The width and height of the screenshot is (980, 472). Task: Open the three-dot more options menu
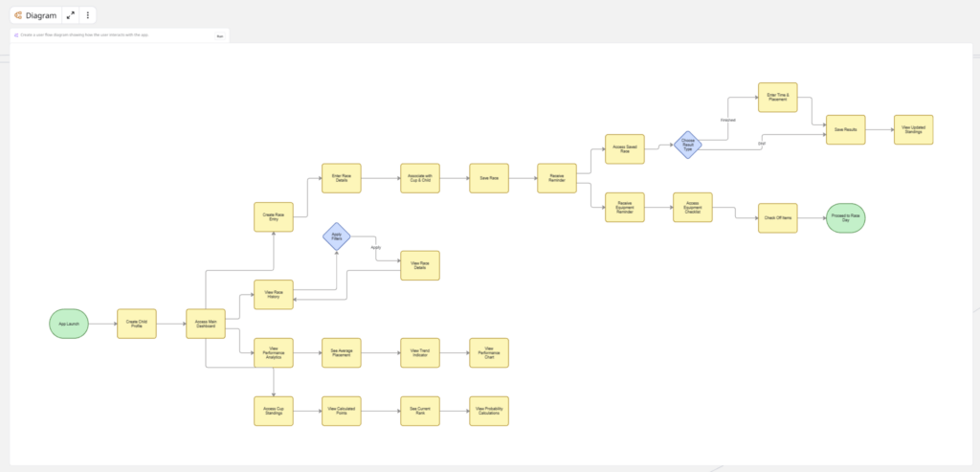pos(88,15)
